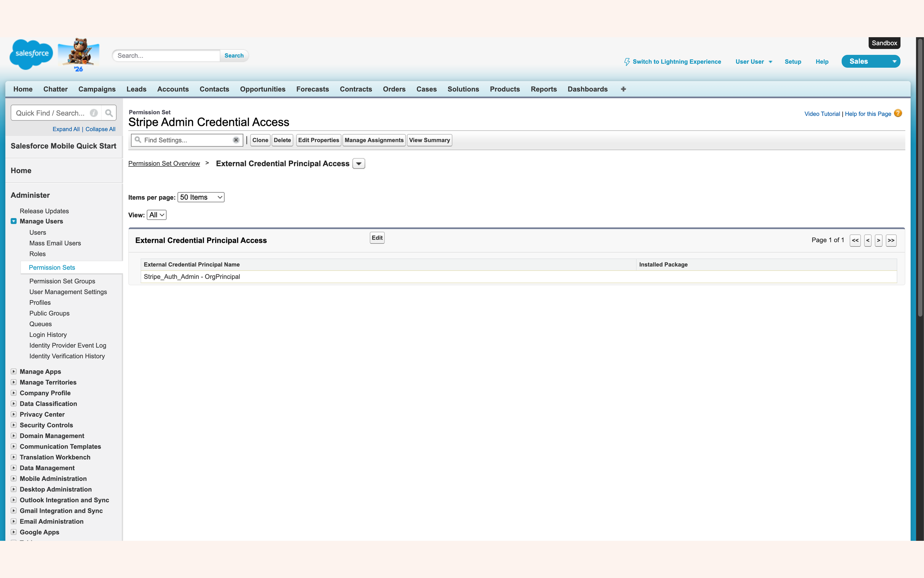Viewport: 924px width, 578px height.
Task: Open the External Credential Principal Access section dropdown arrow
Action: (358, 164)
